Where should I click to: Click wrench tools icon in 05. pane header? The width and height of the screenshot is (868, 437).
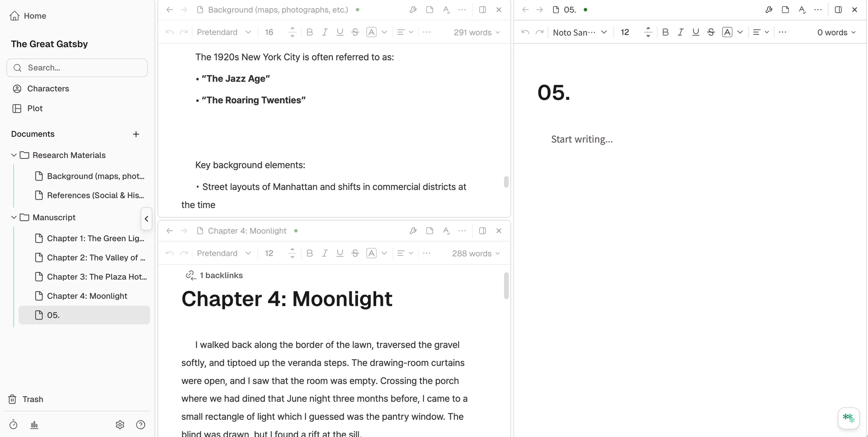(769, 9)
